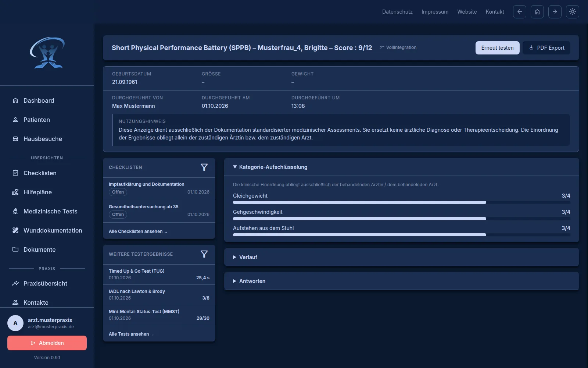
Task: Open the IADL nach Lawton & Brody result
Action: (159, 295)
